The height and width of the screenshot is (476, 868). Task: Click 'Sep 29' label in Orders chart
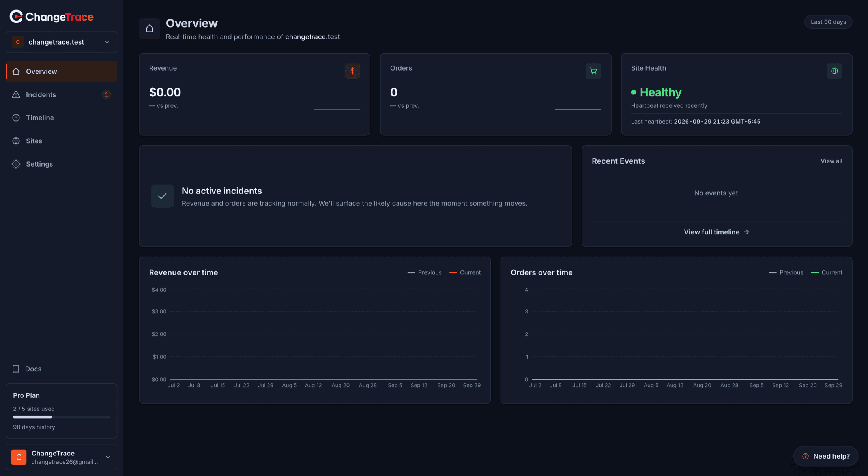click(833, 386)
